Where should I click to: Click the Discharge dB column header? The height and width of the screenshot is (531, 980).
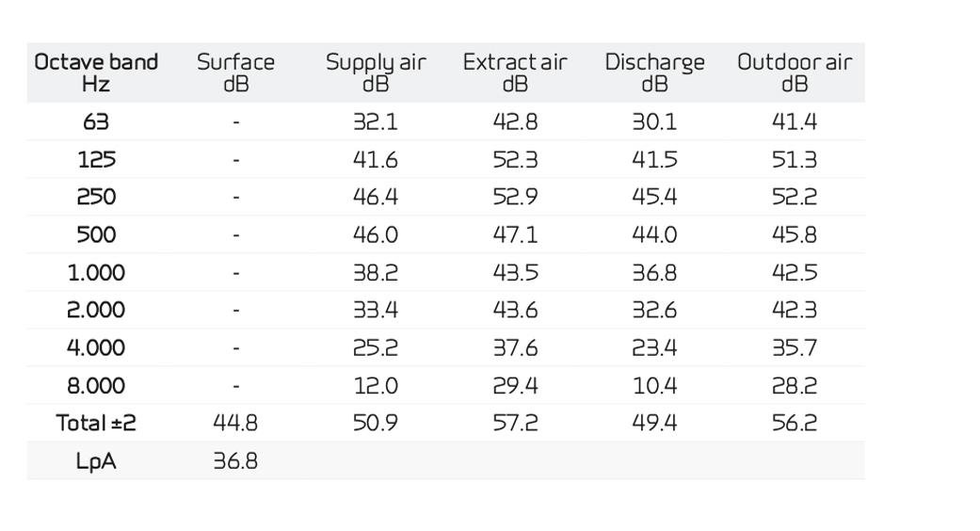(x=654, y=72)
